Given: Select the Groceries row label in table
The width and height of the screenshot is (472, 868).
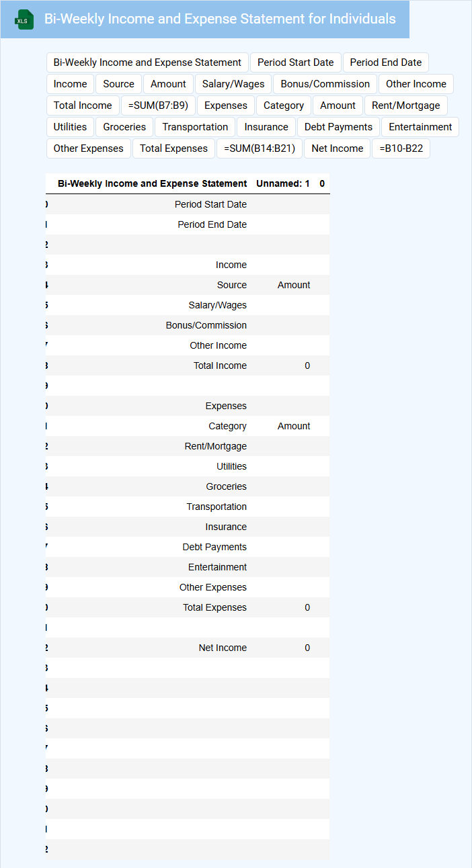Looking at the screenshot, I should point(226,486).
